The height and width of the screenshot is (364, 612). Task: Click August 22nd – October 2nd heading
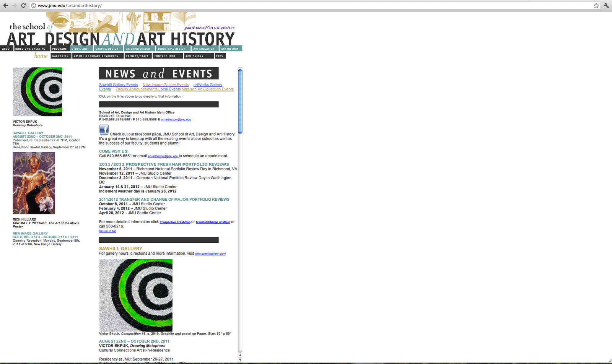(x=134, y=341)
